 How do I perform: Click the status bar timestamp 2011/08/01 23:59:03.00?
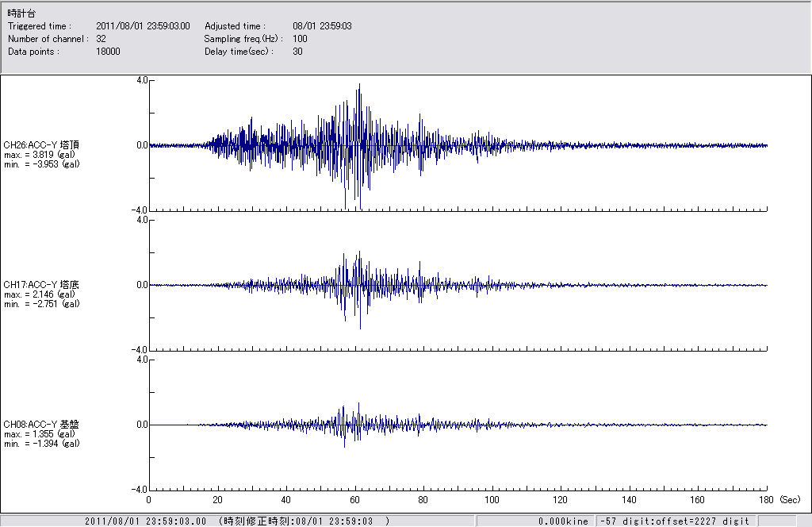(145, 521)
